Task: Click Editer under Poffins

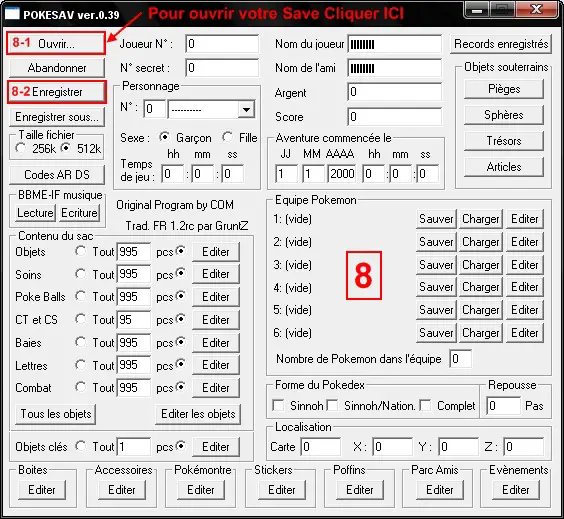Action: pos(360,490)
